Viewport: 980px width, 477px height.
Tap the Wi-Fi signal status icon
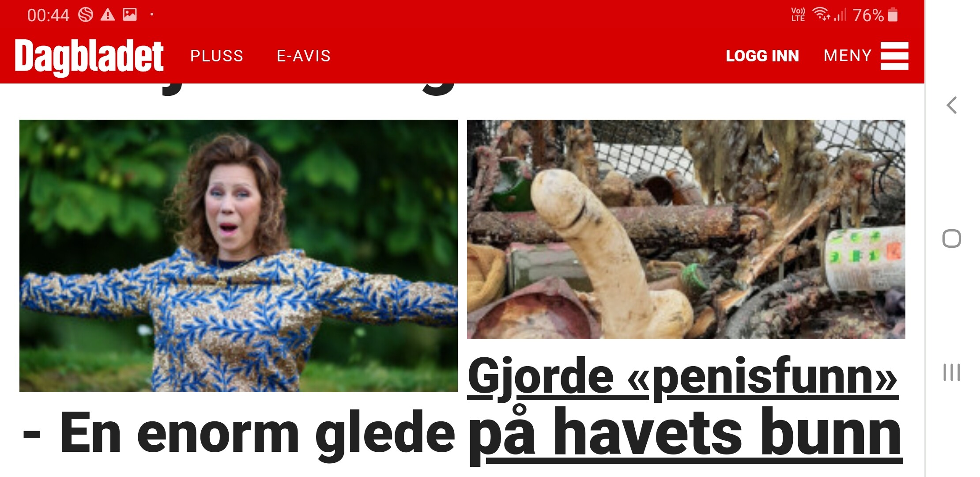point(822,14)
